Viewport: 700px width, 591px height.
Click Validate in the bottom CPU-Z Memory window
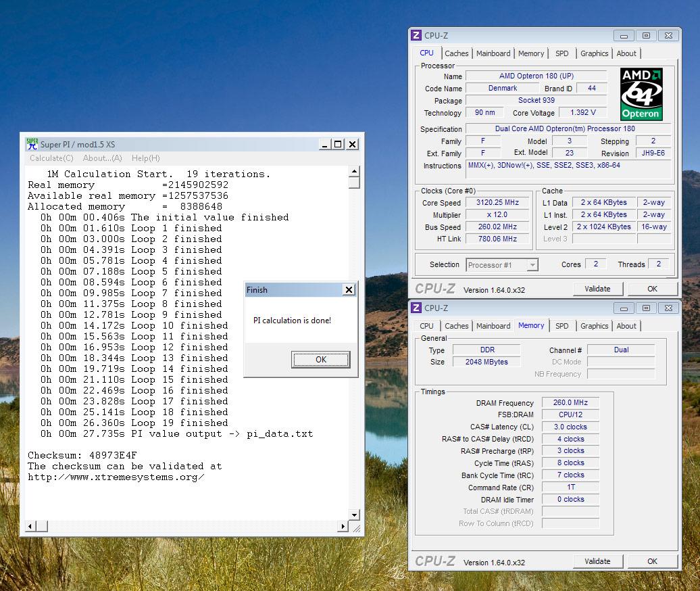(597, 561)
